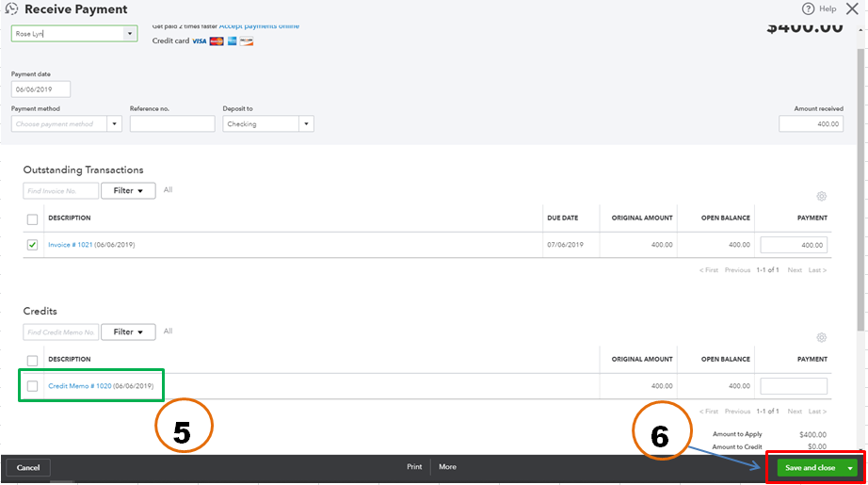
Task: Click Print in the bottom bar
Action: tap(414, 467)
